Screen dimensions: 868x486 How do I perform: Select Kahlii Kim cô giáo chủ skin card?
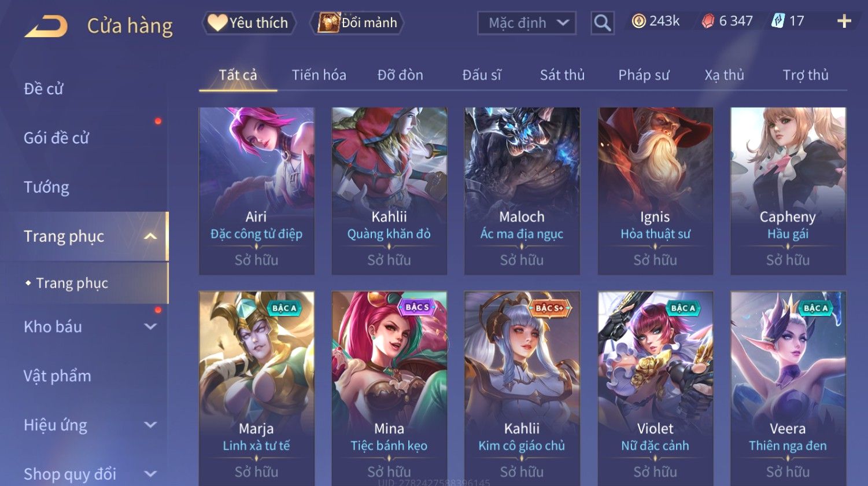tap(522, 388)
